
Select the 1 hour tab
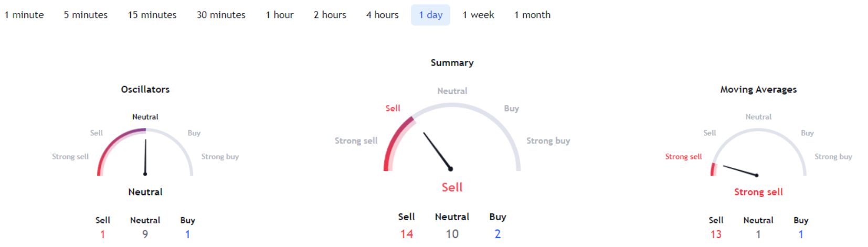click(x=279, y=15)
